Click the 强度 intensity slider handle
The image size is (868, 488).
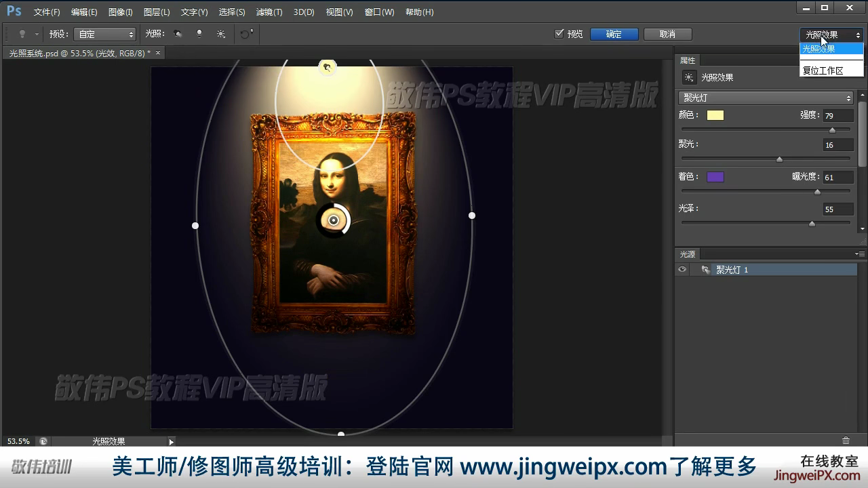click(832, 130)
